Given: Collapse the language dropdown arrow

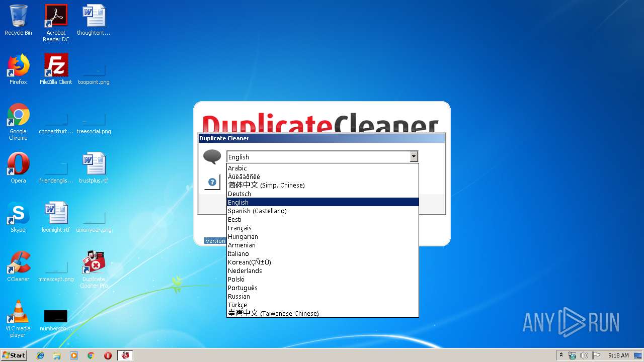Looking at the screenshot, I should 414,157.
